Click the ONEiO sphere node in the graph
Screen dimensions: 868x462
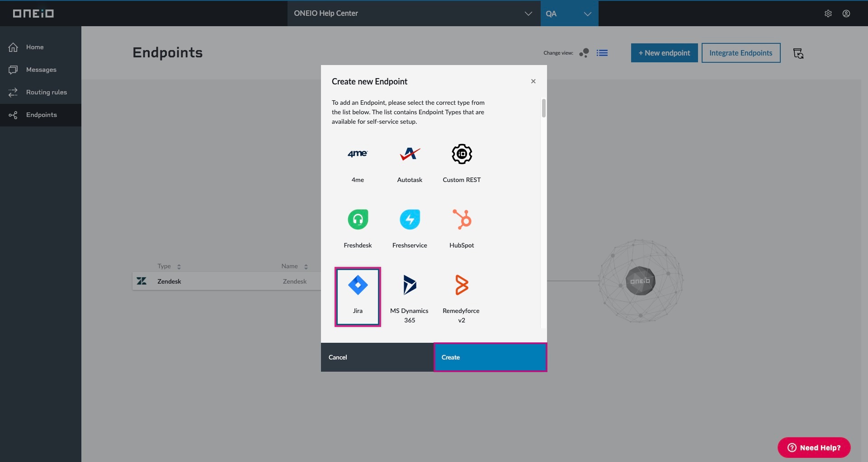[x=640, y=281]
